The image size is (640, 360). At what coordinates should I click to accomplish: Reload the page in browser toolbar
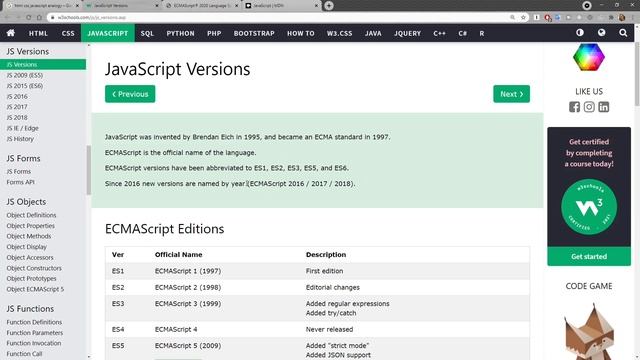(29, 18)
